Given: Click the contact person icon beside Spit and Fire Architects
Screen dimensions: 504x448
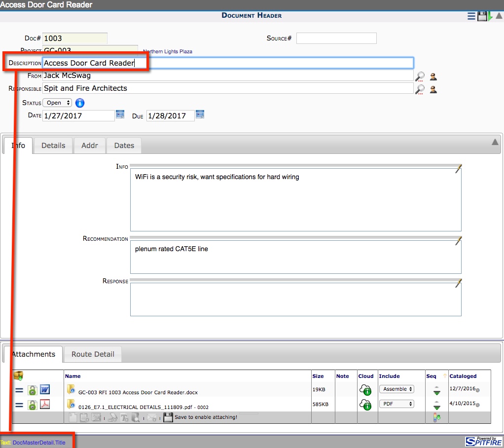Looking at the screenshot, I should (x=433, y=89).
